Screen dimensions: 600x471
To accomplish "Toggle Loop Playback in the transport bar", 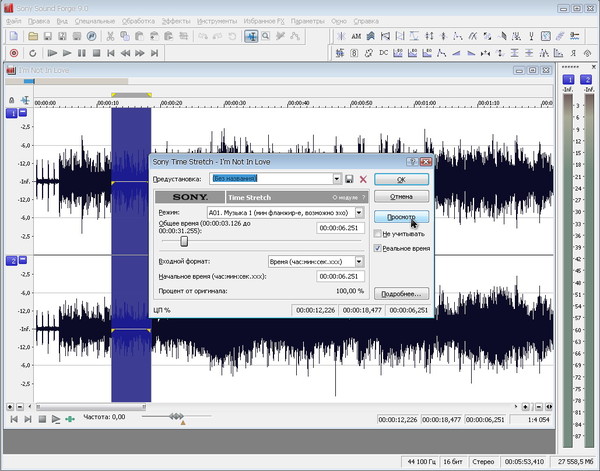I will [x=33, y=53].
